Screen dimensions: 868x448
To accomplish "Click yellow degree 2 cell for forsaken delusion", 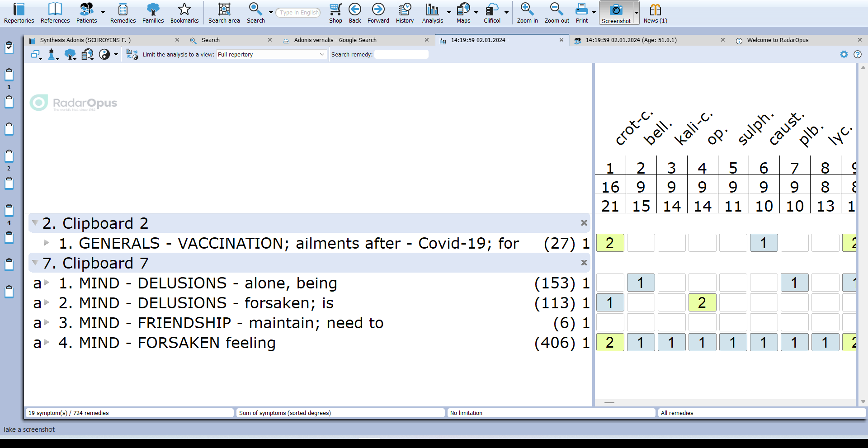I will click(x=702, y=303).
